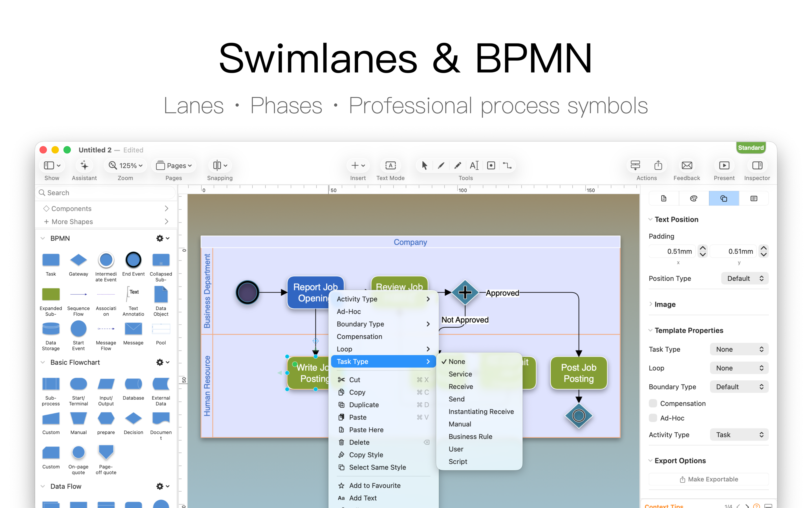Choose Script task type
Viewport: 812px width, 508px height.
(479, 462)
